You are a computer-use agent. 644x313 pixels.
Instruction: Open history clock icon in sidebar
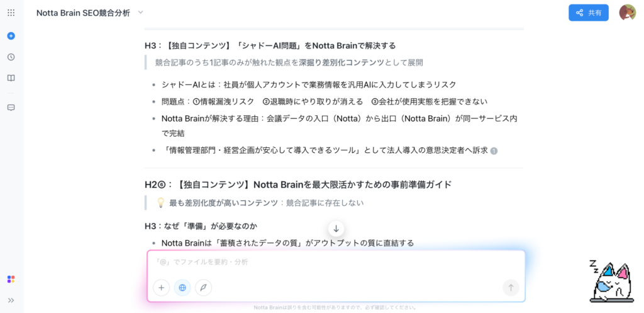11,57
